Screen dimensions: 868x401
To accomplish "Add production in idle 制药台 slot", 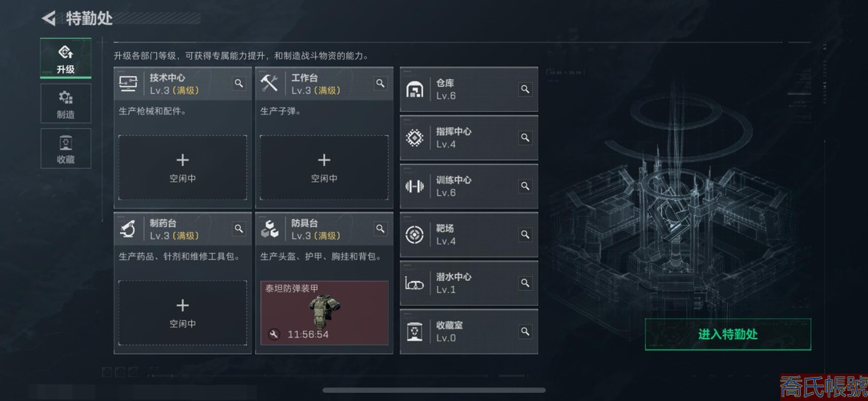I will tap(183, 313).
